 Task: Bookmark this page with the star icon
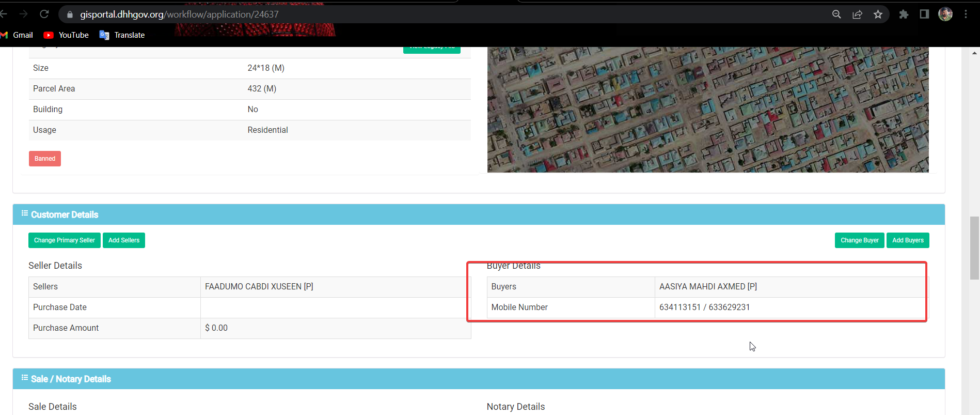click(878, 14)
